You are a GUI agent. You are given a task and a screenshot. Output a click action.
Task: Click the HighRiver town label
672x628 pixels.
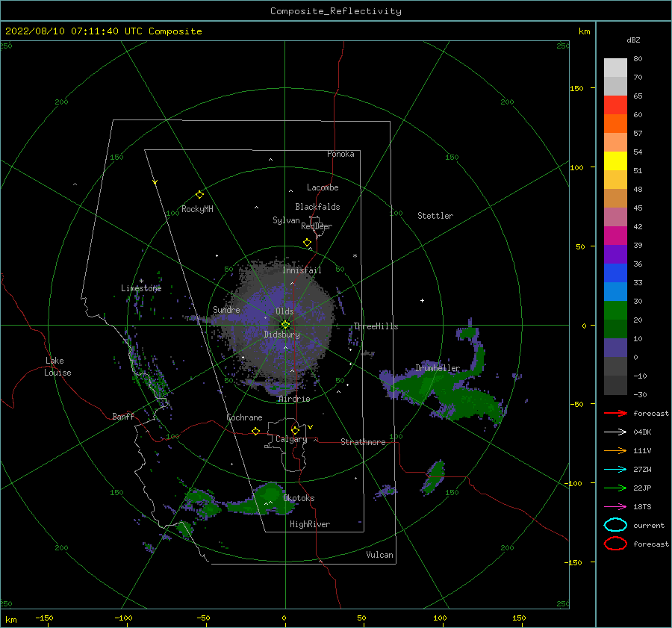310,524
